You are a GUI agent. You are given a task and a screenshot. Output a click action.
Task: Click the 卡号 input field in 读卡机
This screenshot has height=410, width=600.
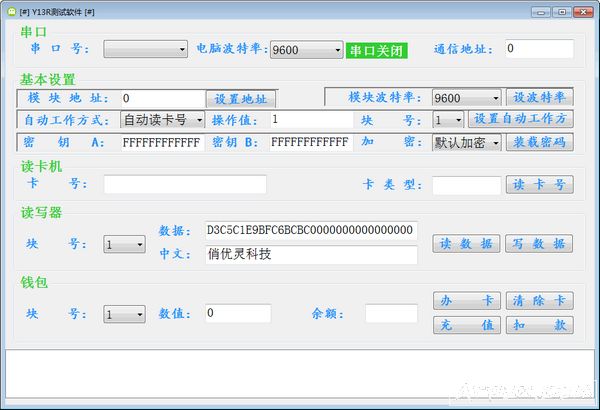[x=185, y=184]
